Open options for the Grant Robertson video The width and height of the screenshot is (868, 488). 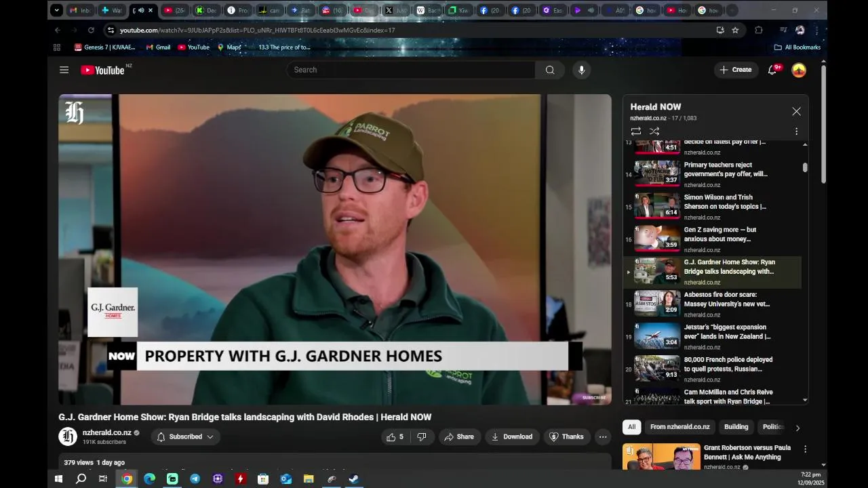click(x=805, y=449)
